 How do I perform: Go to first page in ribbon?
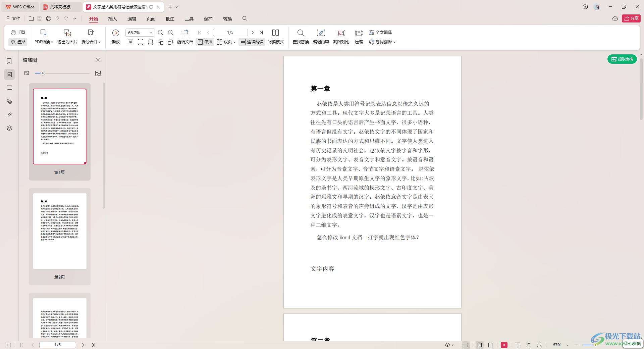(200, 33)
